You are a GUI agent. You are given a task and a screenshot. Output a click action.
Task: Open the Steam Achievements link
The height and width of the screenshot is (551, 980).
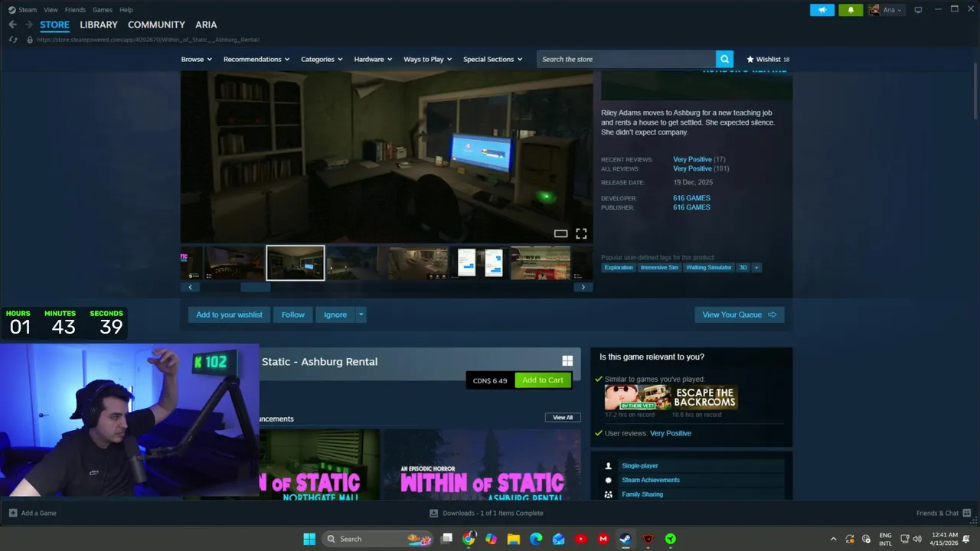651,480
